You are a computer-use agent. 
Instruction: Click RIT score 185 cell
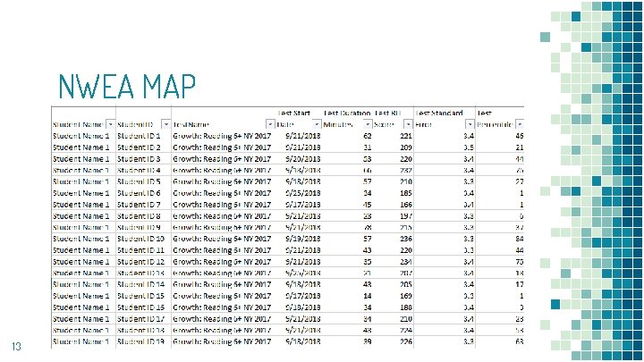406,193
